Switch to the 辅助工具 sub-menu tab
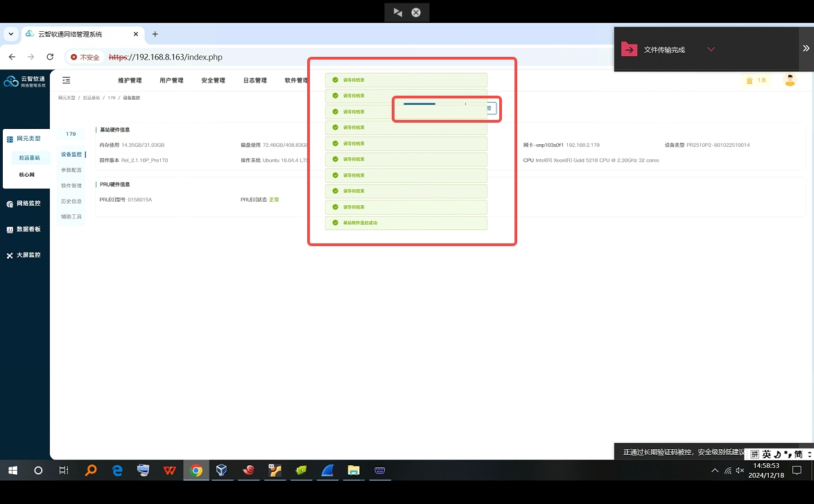 click(71, 217)
